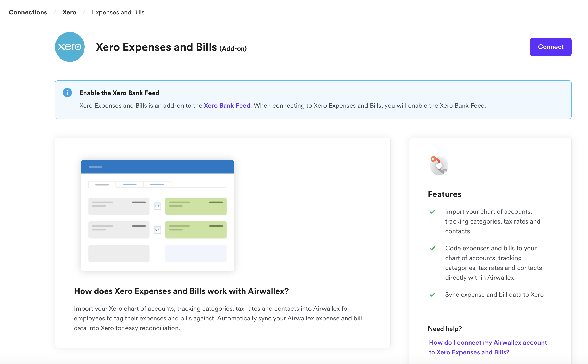Viewport: 588px width, 364px height.
Task: Click checkmark beside Import your chart of accounts
Action: point(433,212)
